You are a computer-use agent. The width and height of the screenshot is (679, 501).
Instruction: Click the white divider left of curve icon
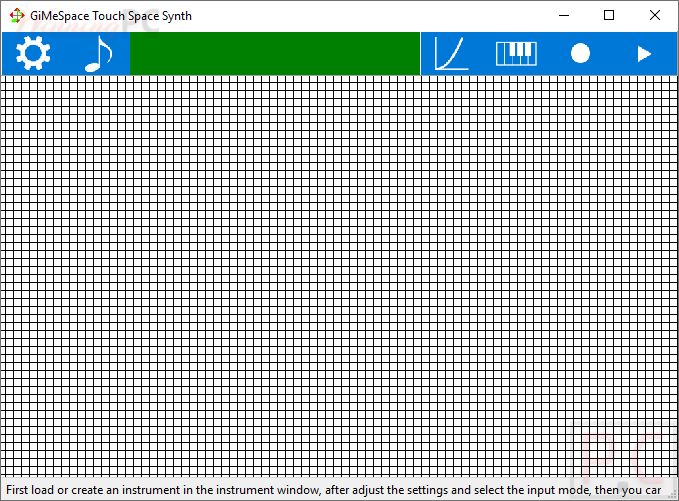[x=420, y=54]
